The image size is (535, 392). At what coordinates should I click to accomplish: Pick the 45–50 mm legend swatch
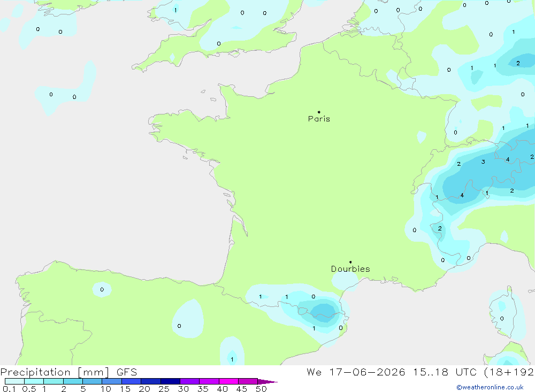248,381
